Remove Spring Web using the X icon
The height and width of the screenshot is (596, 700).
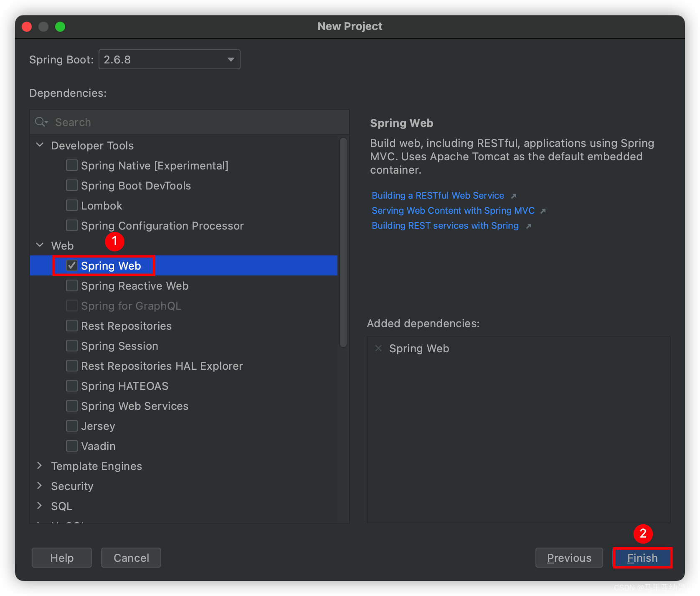[x=378, y=348]
